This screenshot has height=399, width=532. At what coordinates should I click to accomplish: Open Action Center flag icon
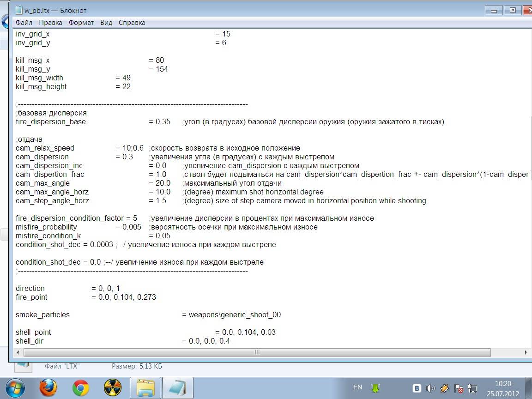[x=459, y=388]
